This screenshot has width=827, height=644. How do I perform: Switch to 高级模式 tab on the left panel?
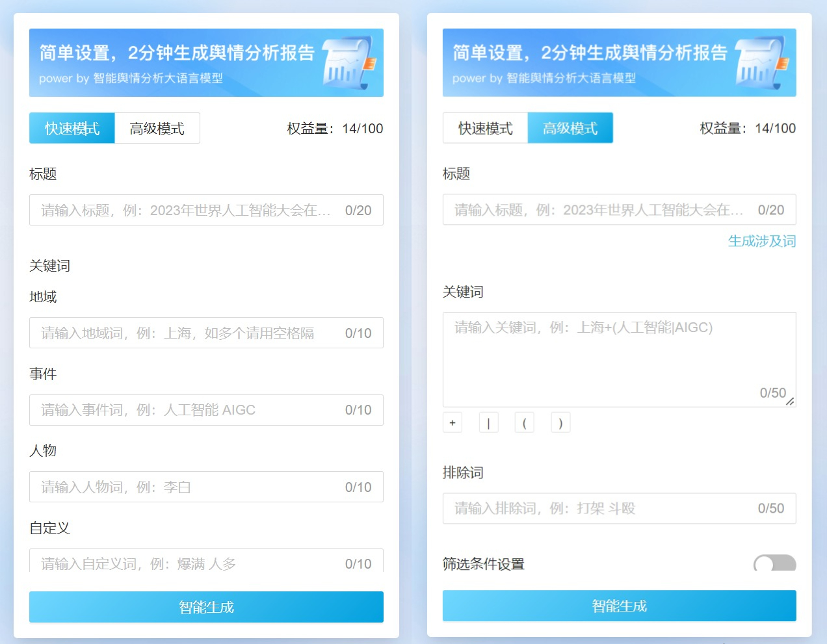tap(157, 128)
